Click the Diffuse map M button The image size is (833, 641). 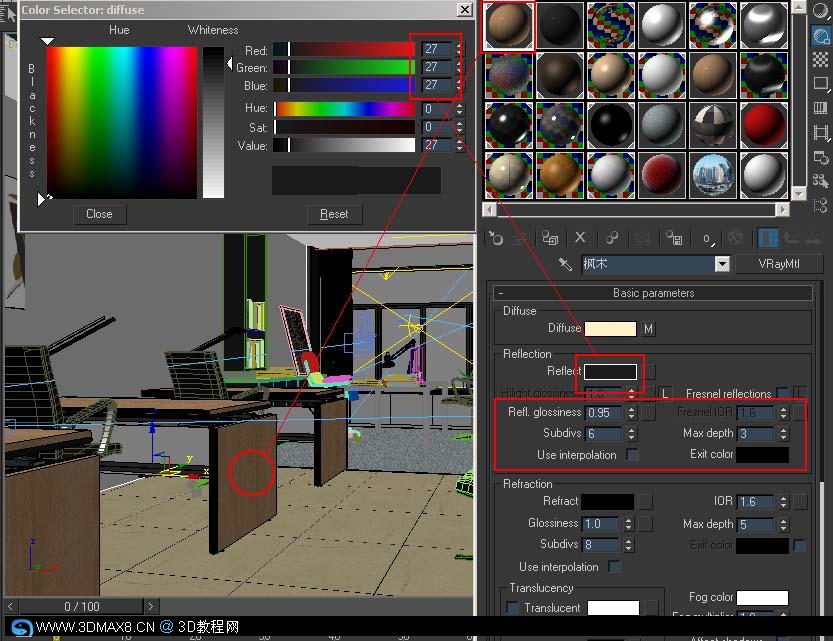pos(648,329)
